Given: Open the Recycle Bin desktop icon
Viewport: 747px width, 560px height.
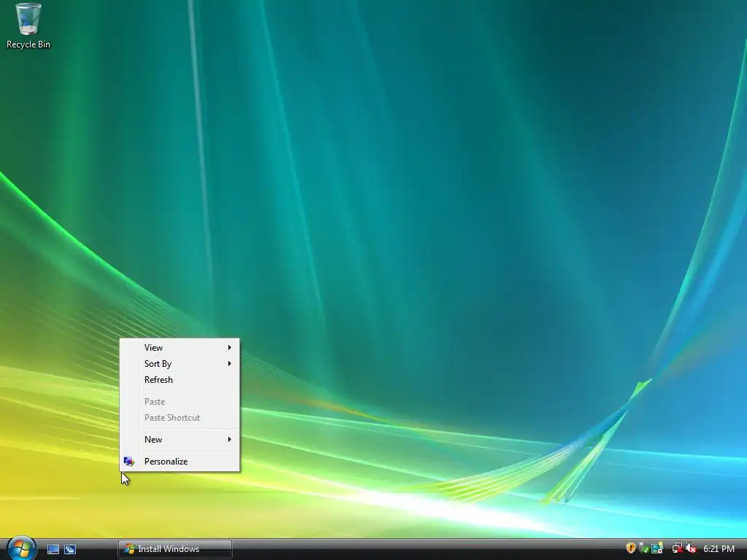Looking at the screenshot, I should point(28,26).
